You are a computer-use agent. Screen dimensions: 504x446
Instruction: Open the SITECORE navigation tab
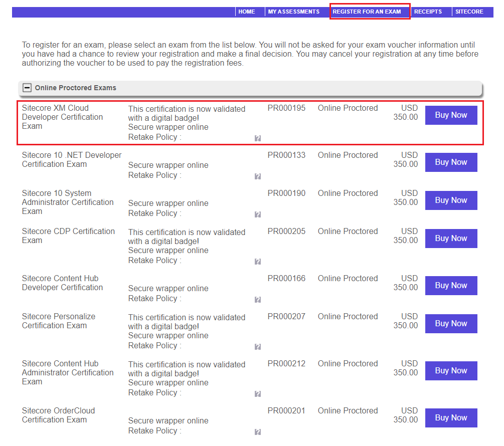click(469, 11)
